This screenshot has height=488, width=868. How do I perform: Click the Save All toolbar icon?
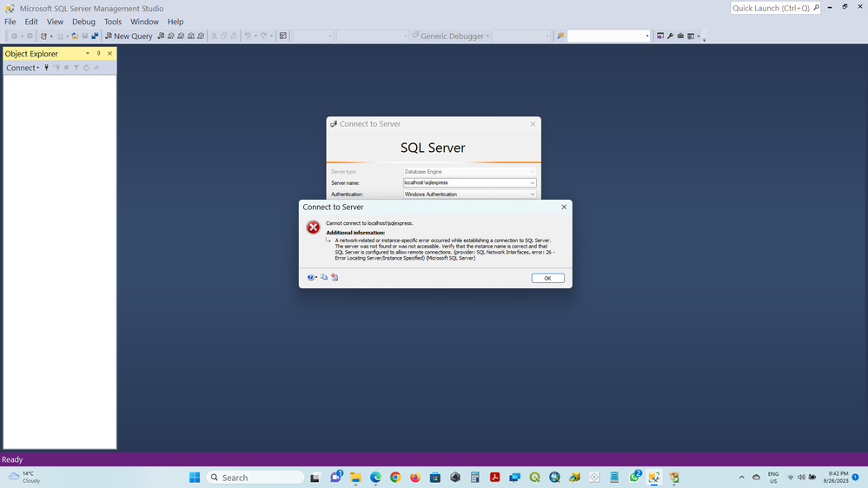95,36
